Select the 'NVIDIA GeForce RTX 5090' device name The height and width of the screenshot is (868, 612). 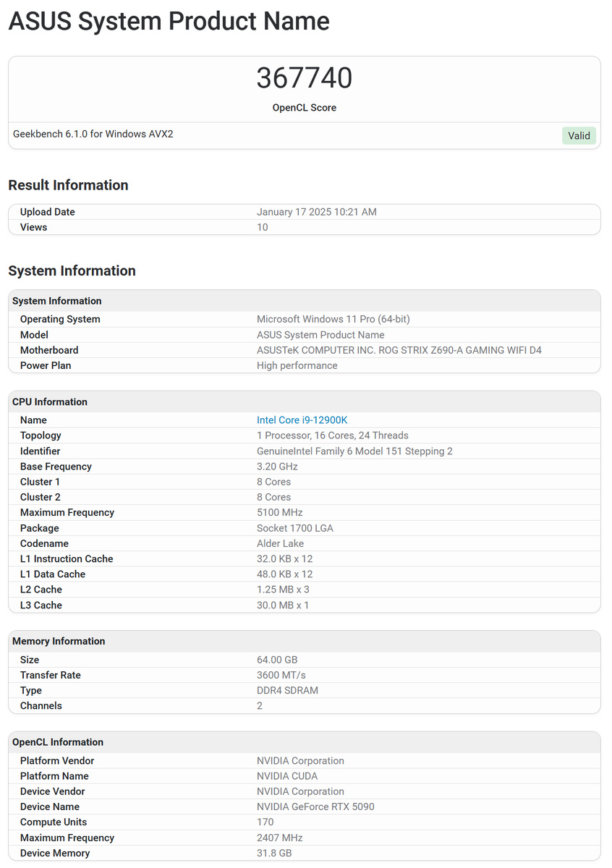[x=315, y=807]
